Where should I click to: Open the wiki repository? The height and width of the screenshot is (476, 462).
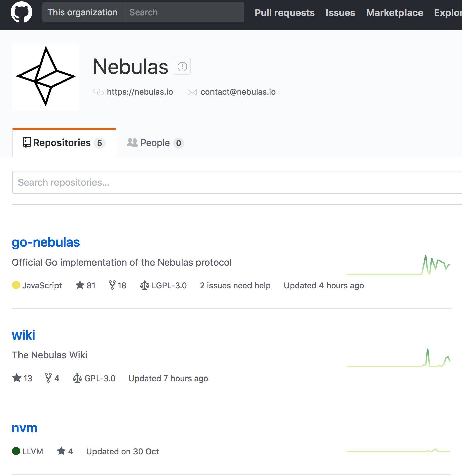click(24, 335)
